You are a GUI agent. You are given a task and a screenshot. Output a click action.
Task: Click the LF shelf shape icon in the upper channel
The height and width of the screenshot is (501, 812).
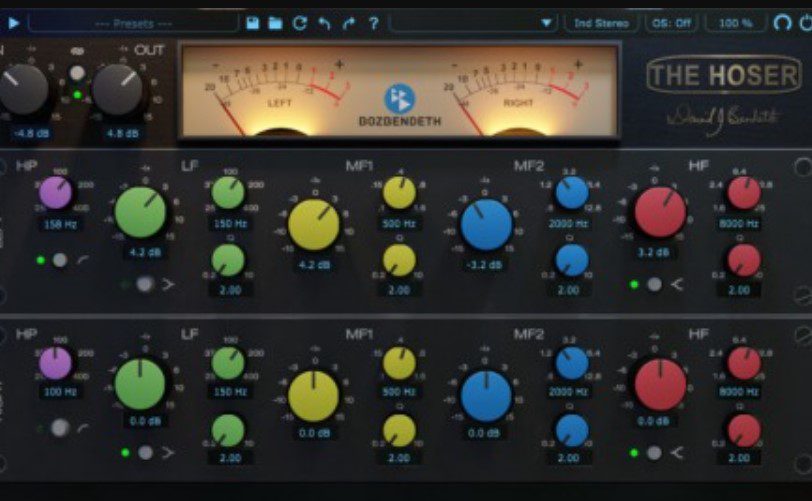click(x=168, y=284)
